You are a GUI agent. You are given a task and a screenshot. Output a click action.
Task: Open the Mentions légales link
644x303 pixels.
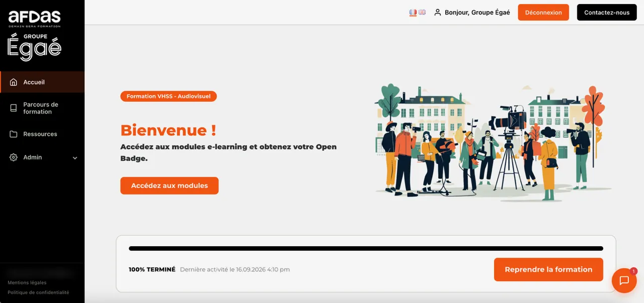27,283
